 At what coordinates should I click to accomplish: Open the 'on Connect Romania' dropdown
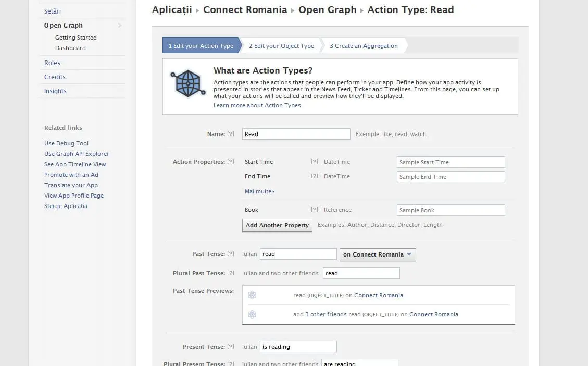tap(378, 254)
